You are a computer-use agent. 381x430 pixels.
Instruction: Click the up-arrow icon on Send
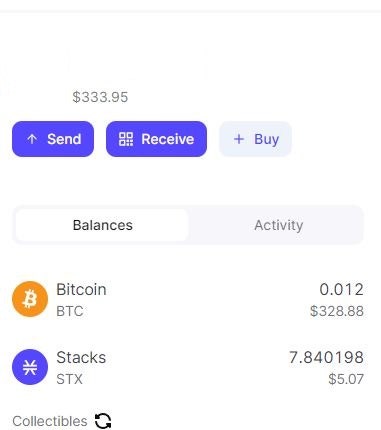[32, 139]
